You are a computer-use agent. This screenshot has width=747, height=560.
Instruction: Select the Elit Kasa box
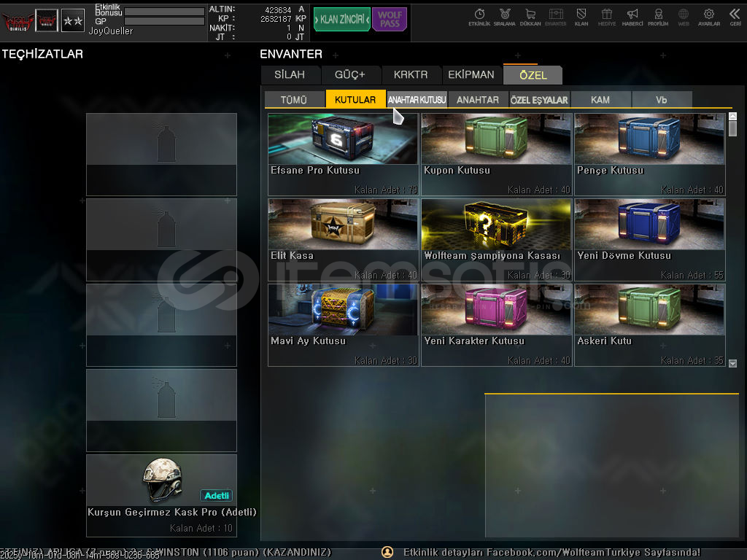(x=343, y=239)
